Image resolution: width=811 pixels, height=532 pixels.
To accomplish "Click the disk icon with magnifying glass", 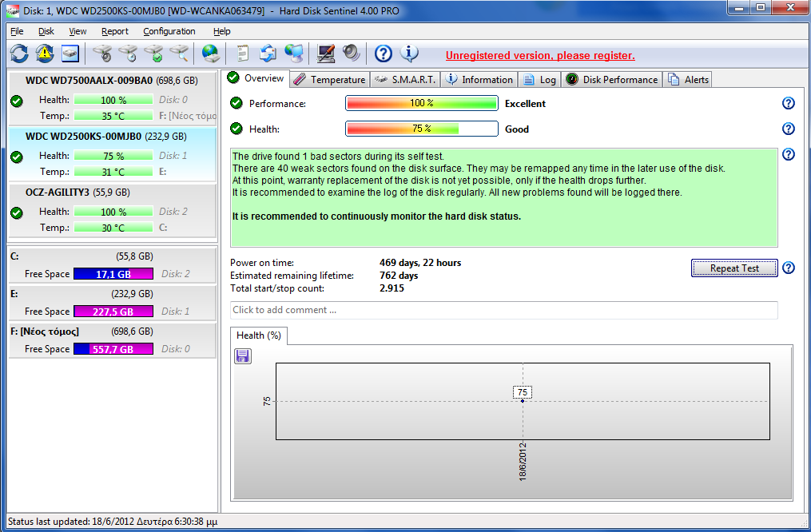I will pyautogui.click(x=179, y=54).
